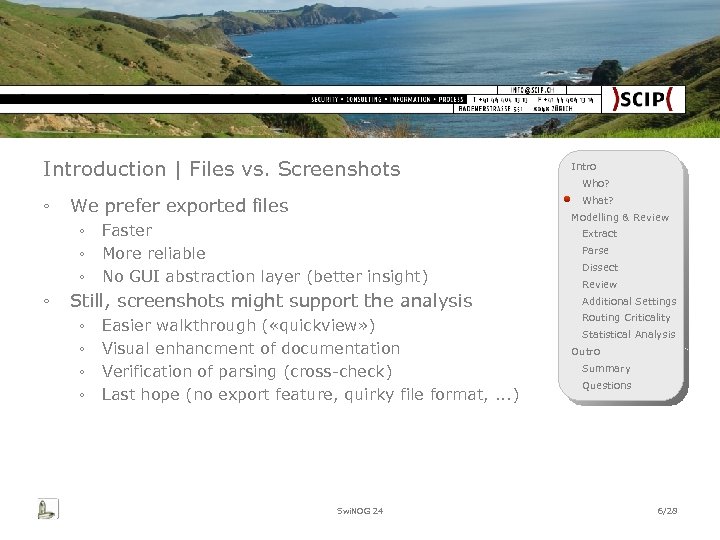This screenshot has height=540, width=720.
Task: Select the What? outline entry
Action: tap(597, 200)
